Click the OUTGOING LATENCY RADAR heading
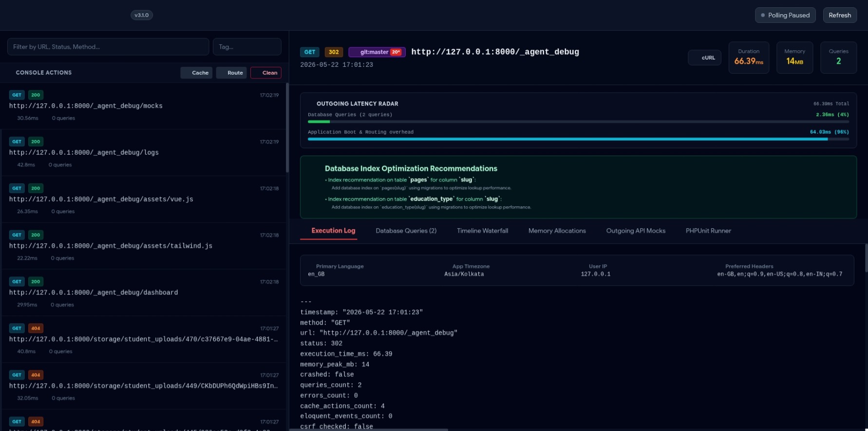868x431 pixels. point(358,104)
